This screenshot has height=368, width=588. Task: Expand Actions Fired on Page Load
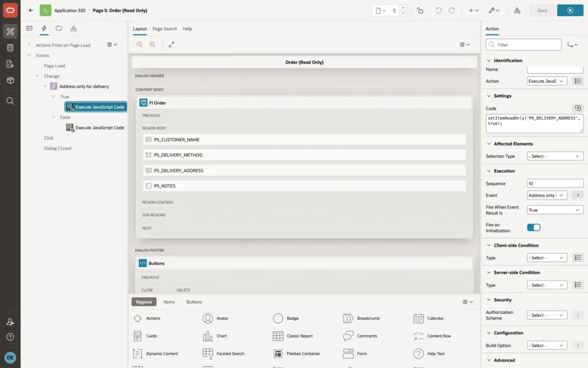29,45
